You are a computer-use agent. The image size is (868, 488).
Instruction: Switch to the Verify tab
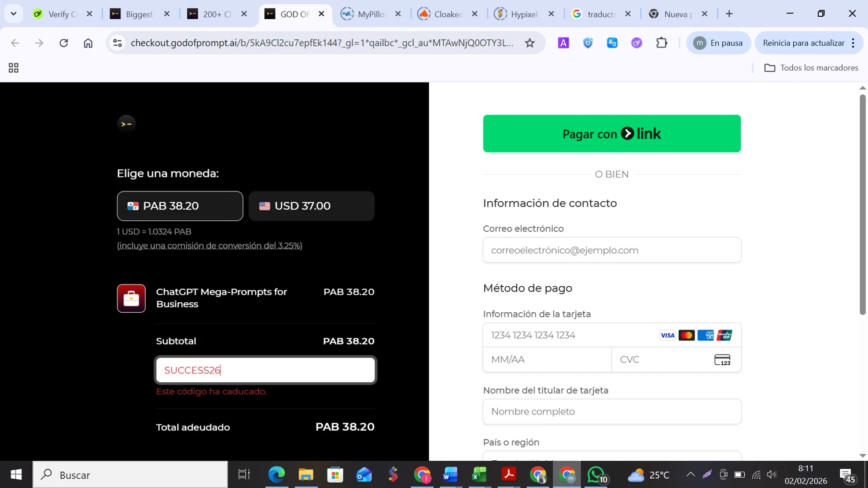pos(62,14)
